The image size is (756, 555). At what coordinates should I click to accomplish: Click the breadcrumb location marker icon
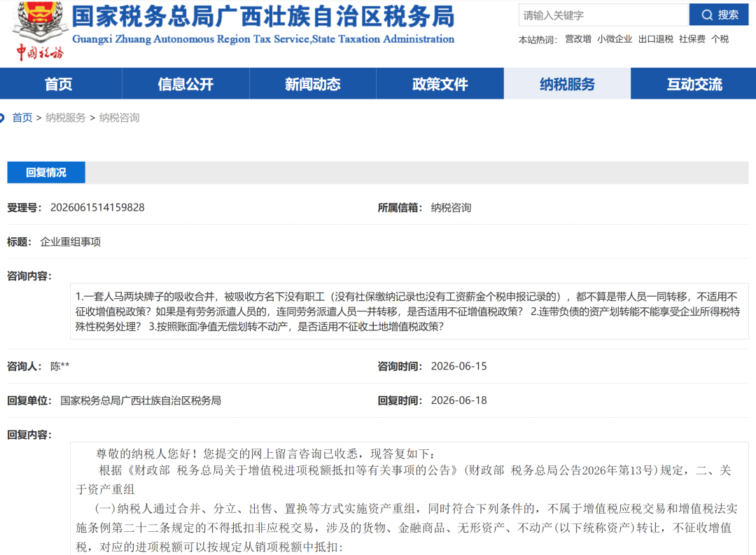[2, 118]
